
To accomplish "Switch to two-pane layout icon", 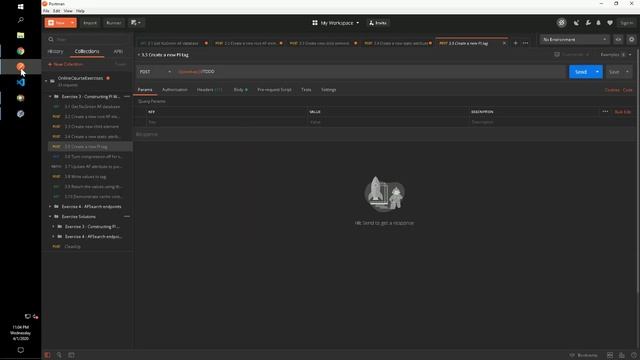I will pos(610,355).
